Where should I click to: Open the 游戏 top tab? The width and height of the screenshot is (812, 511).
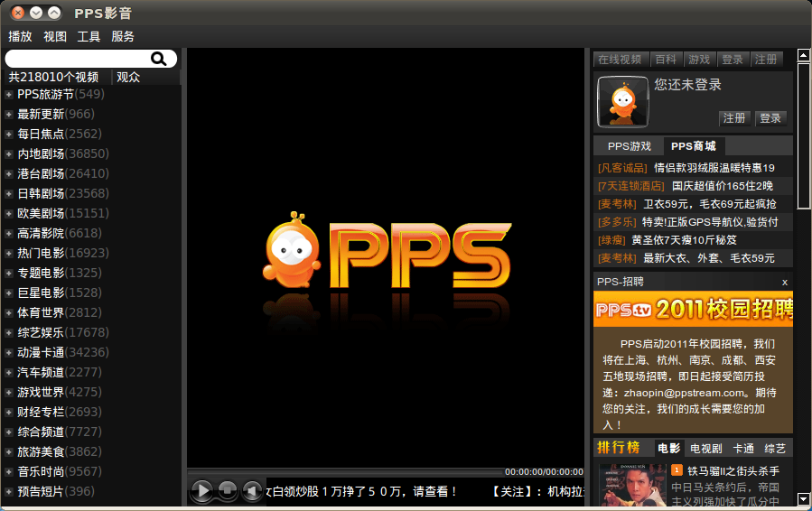point(699,60)
